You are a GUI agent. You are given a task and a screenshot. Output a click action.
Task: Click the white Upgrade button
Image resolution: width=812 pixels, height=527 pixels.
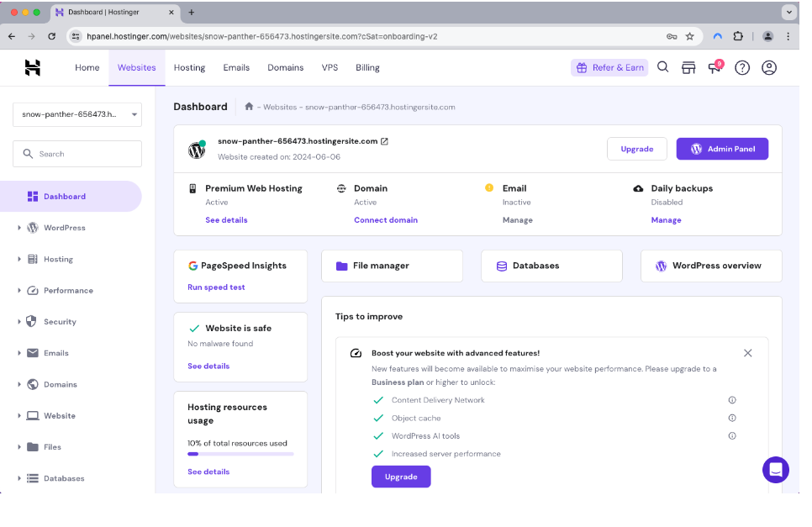click(637, 149)
